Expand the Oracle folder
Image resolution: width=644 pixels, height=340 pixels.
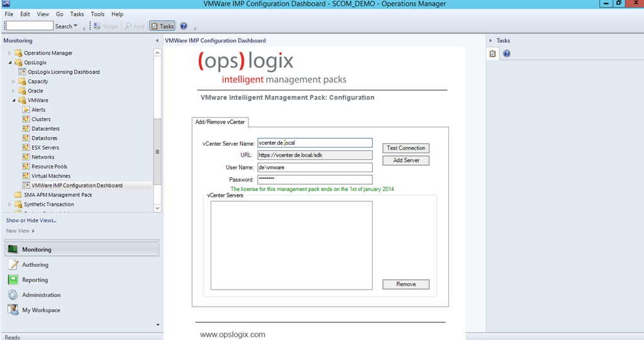(14, 91)
